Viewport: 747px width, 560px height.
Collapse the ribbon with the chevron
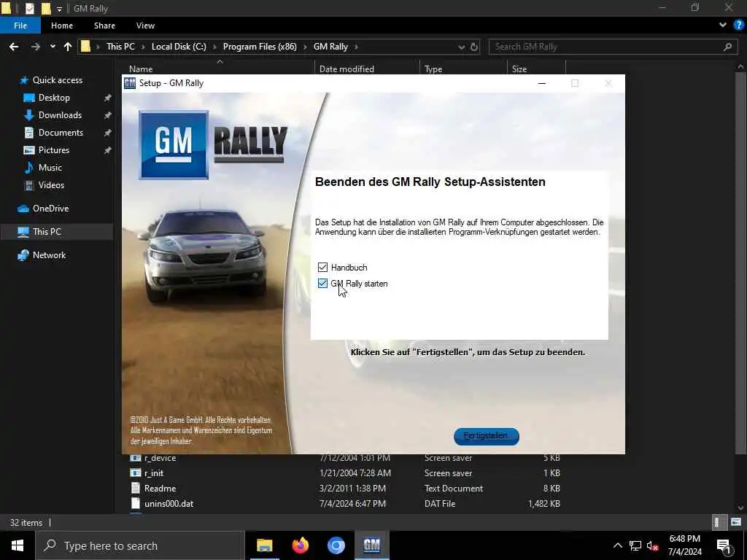coord(723,26)
